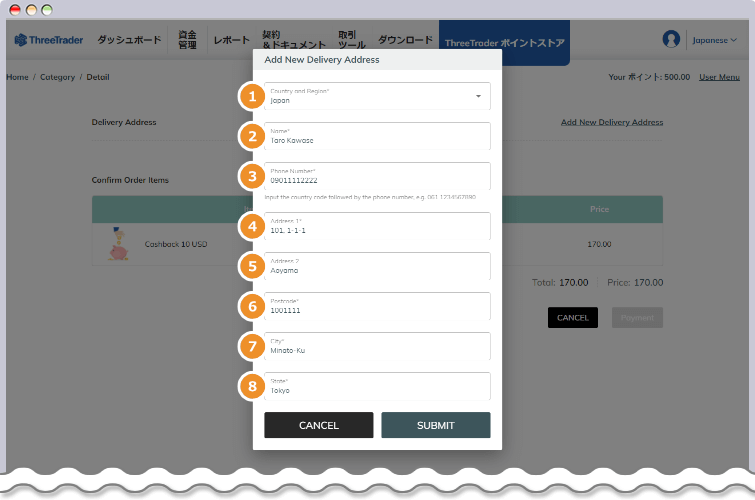Open the Japanese language dropdown
This screenshot has width=755, height=500.
[x=715, y=40]
